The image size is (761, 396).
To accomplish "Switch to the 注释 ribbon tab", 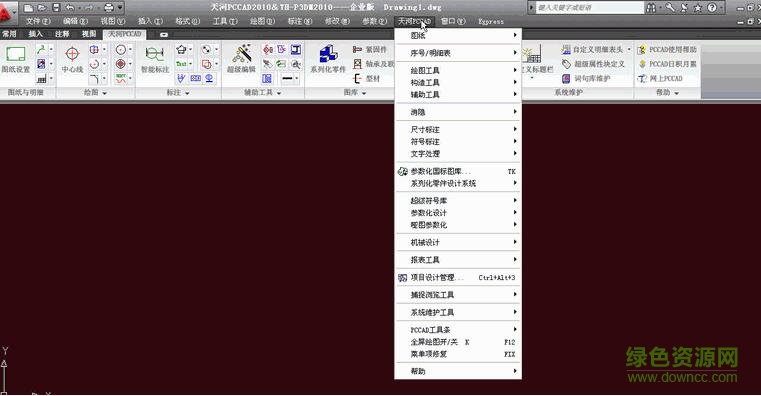I will click(x=62, y=34).
